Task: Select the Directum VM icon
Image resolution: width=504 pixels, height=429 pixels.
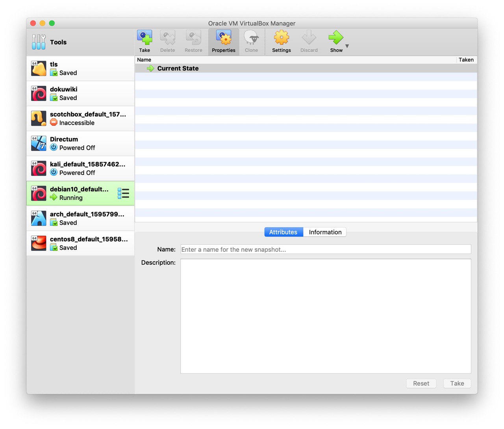Action: (39, 143)
